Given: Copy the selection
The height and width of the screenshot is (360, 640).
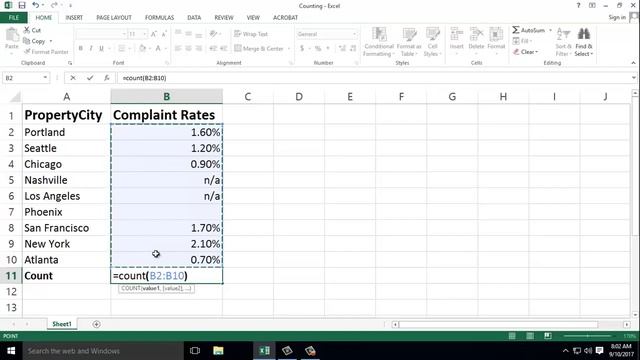Looking at the screenshot, I should tap(34, 41).
